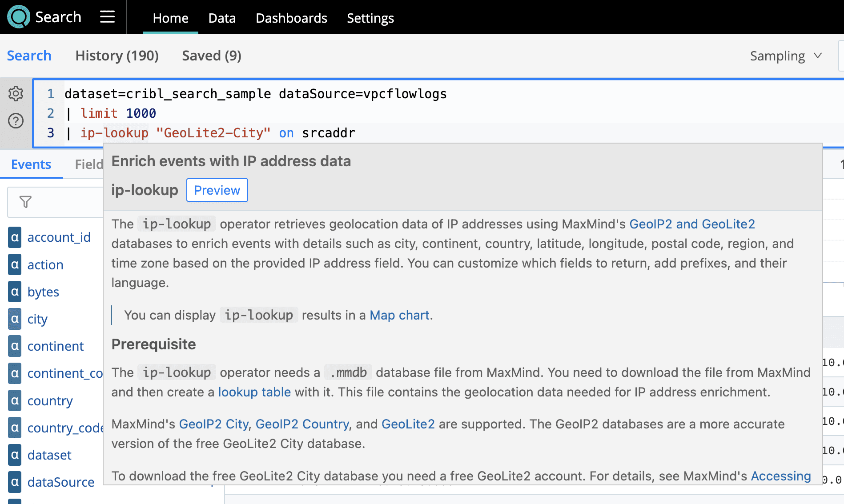Open the query settings gear icon
844x504 pixels.
pyautogui.click(x=16, y=93)
